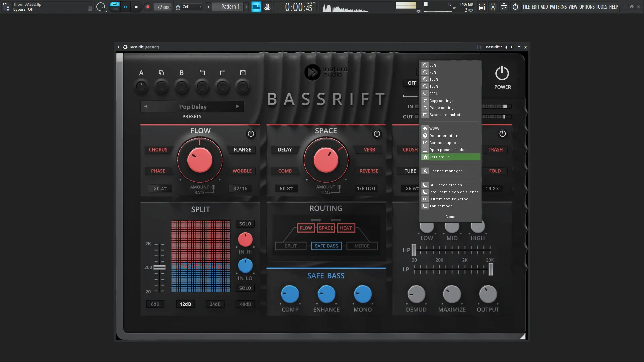Click the randomize dice icon

click(x=243, y=73)
